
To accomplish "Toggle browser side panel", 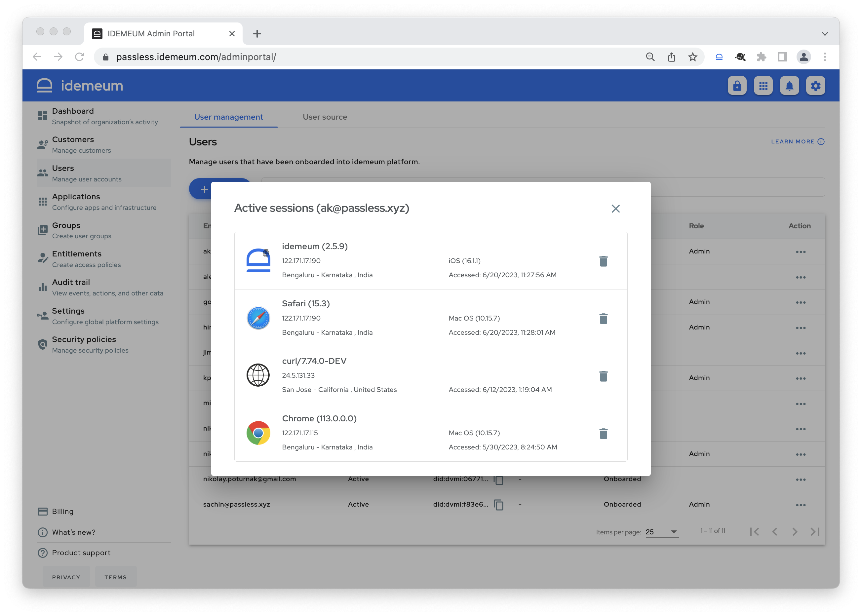I will (782, 57).
